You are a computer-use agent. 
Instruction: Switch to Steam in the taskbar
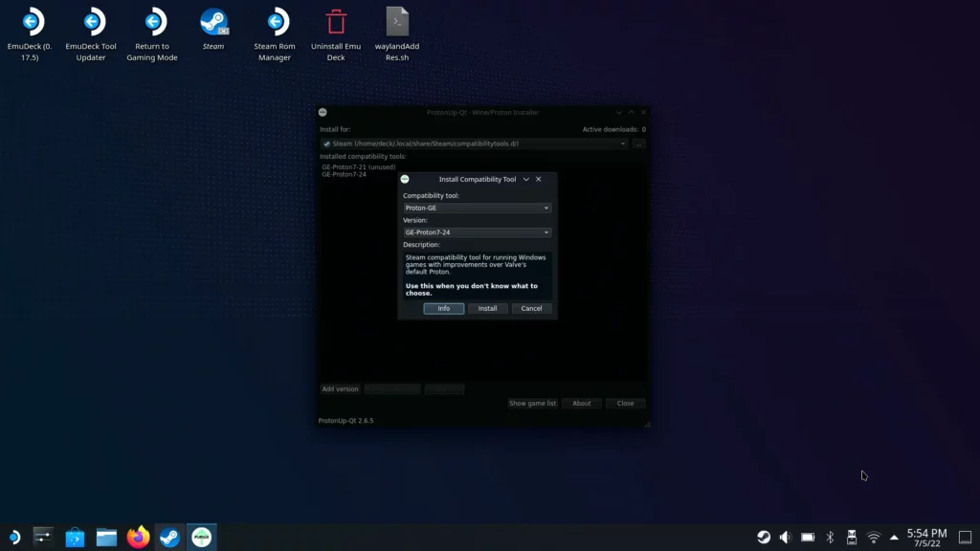point(169,538)
